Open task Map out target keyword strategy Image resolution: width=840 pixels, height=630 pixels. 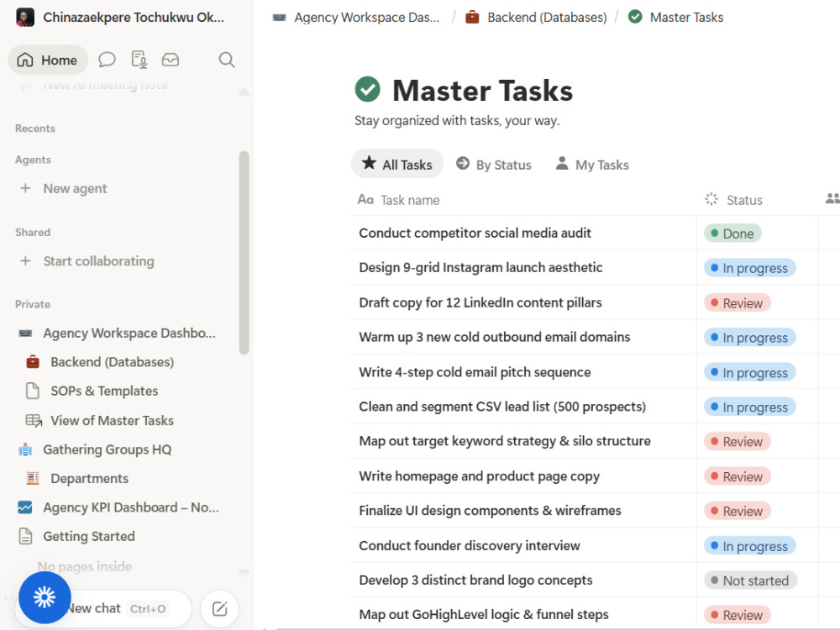(x=505, y=441)
